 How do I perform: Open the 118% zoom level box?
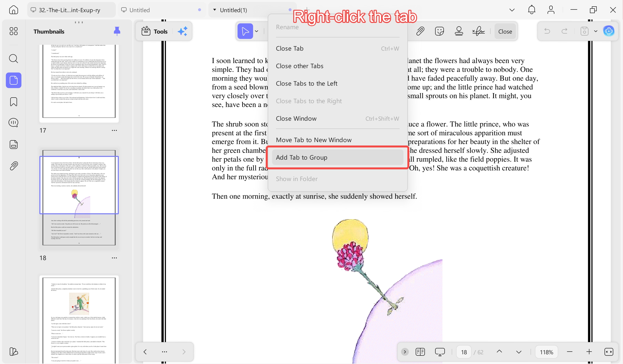546,352
